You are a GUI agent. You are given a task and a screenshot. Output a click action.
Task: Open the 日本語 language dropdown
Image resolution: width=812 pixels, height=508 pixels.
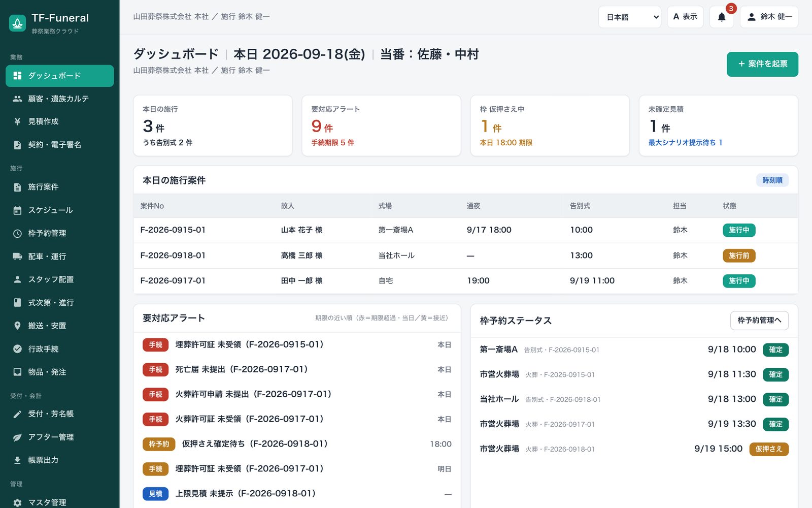[629, 17]
